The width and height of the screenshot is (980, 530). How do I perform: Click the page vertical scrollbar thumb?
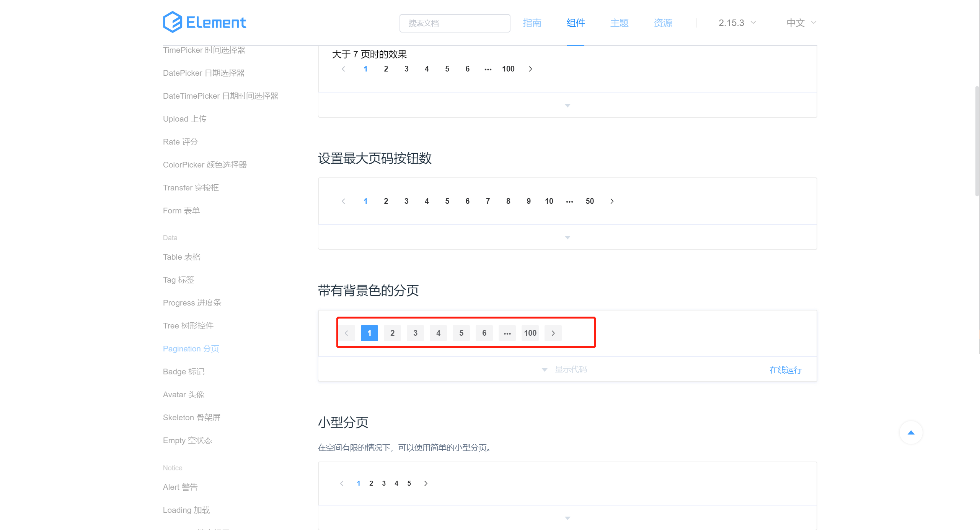coord(977,141)
